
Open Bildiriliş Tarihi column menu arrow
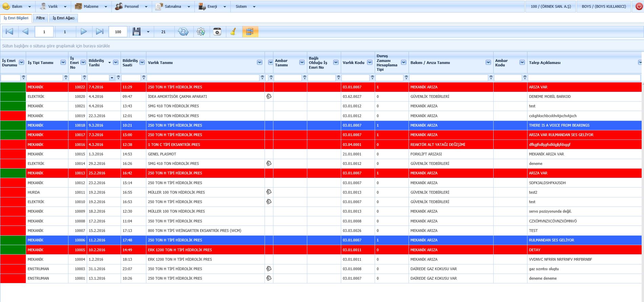pyautogui.click(x=116, y=62)
